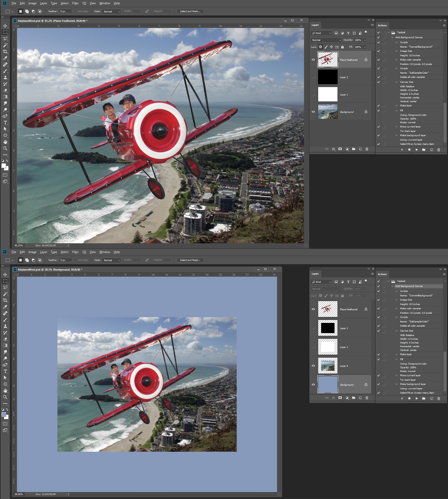Lock transparent pixels in upper Layers panel

coord(321,47)
